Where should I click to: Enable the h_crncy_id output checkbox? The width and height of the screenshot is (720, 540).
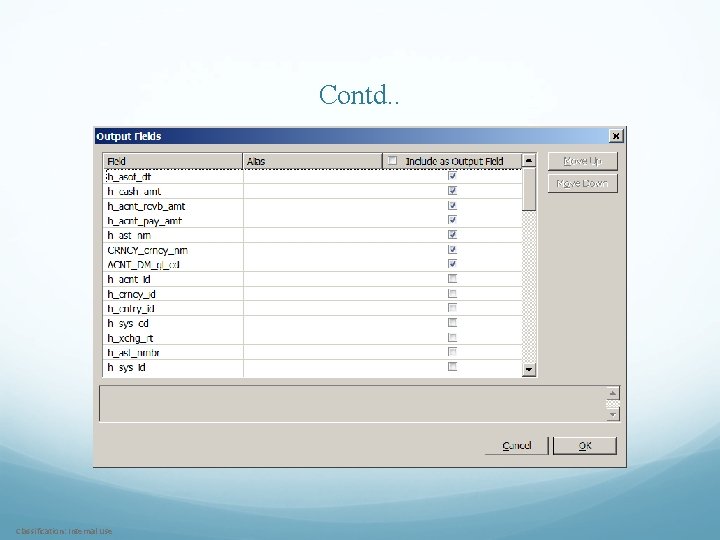[452, 293]
